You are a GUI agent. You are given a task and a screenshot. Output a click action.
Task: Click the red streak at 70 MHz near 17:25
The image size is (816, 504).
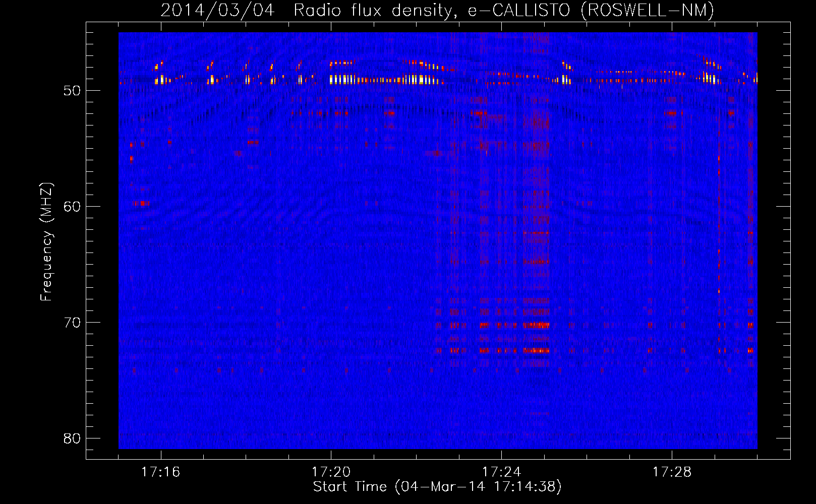536,325
